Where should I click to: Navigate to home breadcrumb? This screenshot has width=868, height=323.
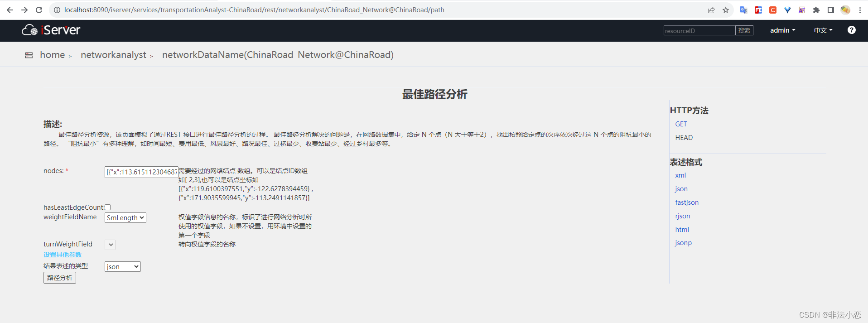53,55
